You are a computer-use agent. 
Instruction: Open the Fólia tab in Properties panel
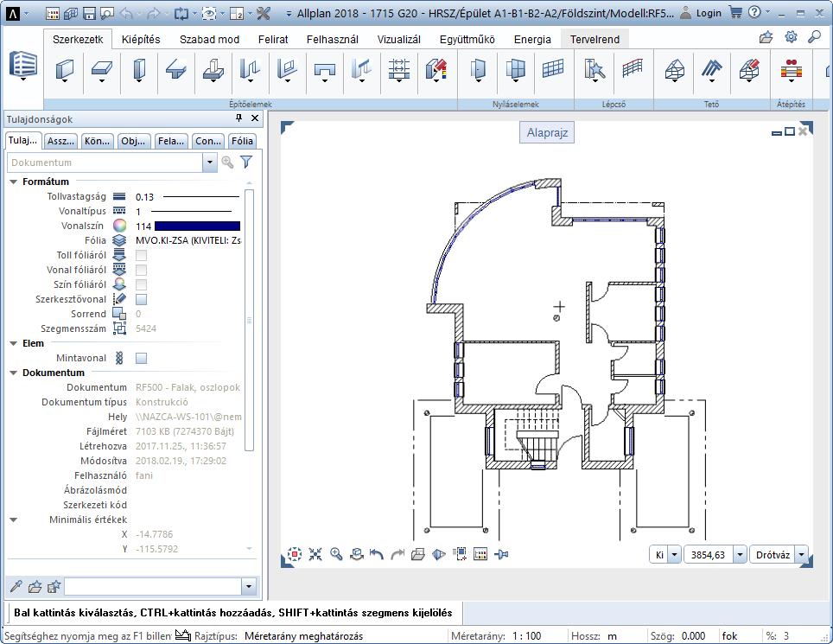[x=242, y=141]
